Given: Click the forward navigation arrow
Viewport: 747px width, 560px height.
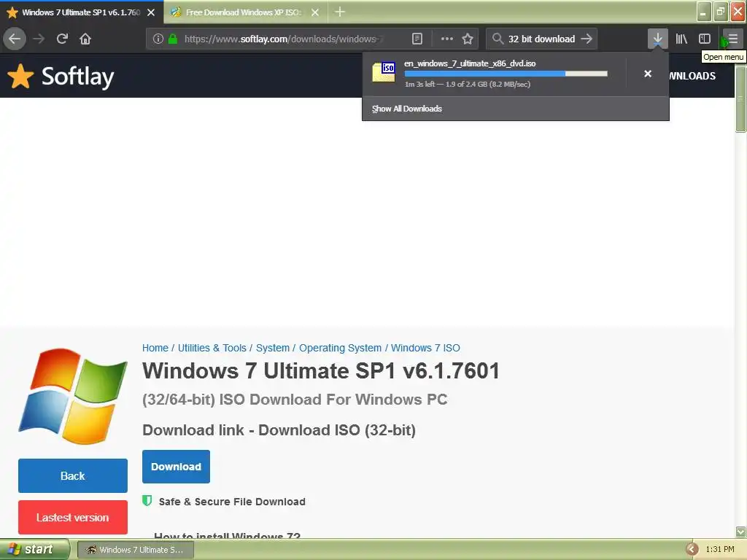Looking at the screenshot, I should coord(39,39).
